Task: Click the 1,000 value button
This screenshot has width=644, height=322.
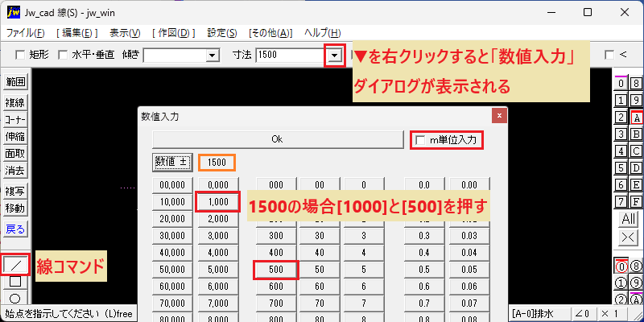Action: click(x=217, y=202)
